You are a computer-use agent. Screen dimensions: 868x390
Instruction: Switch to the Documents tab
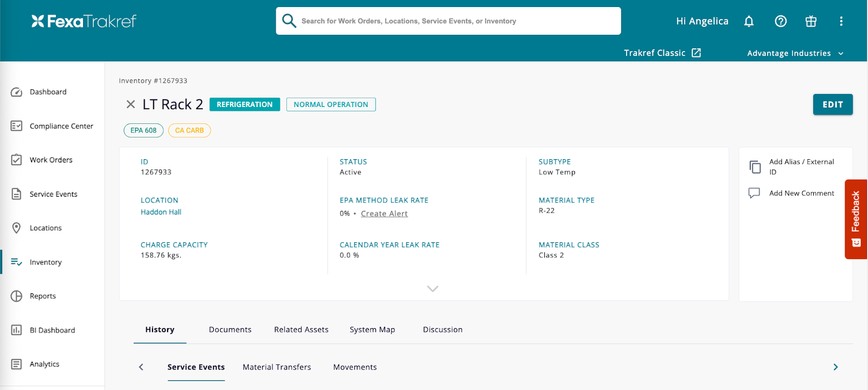coord(230,330)
